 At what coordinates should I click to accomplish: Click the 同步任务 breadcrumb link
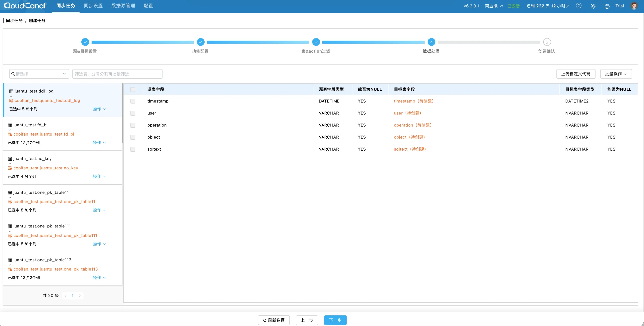(14, 20)
